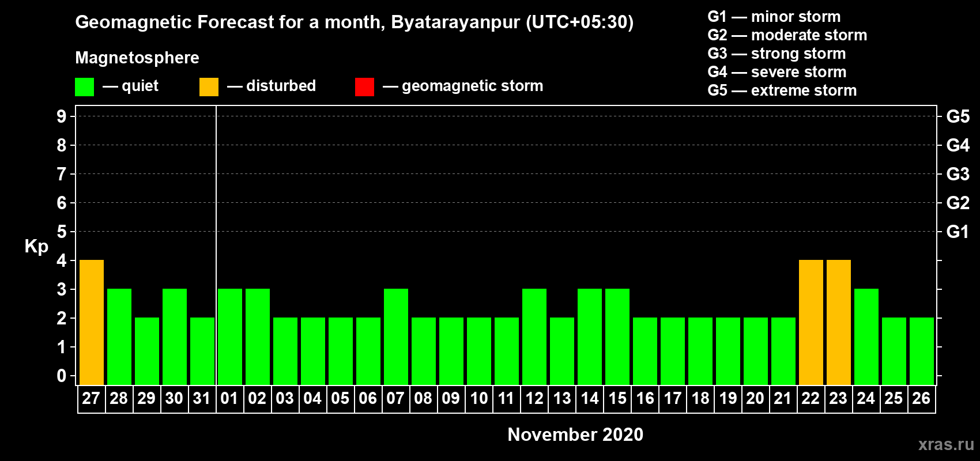Click the orange bar for day 27

tap(92, 322)
